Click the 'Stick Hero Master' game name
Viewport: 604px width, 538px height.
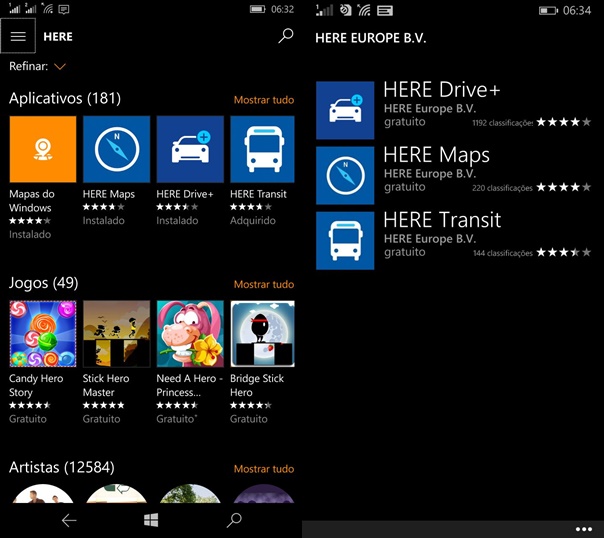(106, 385)
